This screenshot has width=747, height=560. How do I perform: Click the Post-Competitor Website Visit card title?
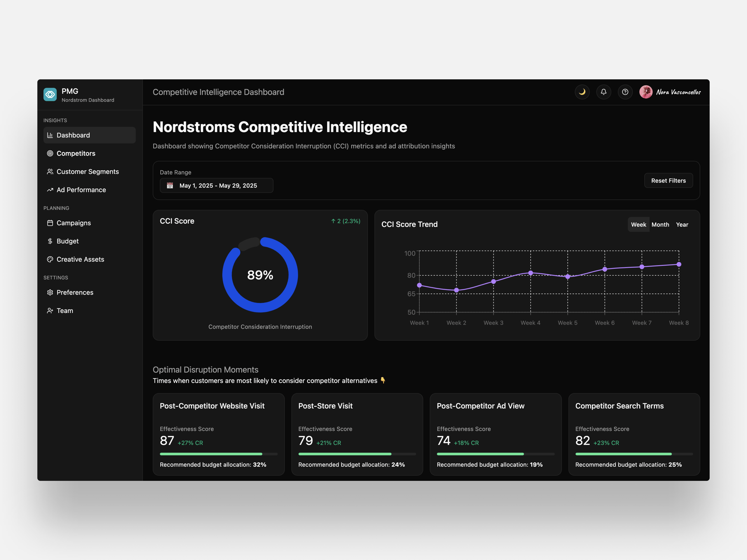tap(212, 406)
